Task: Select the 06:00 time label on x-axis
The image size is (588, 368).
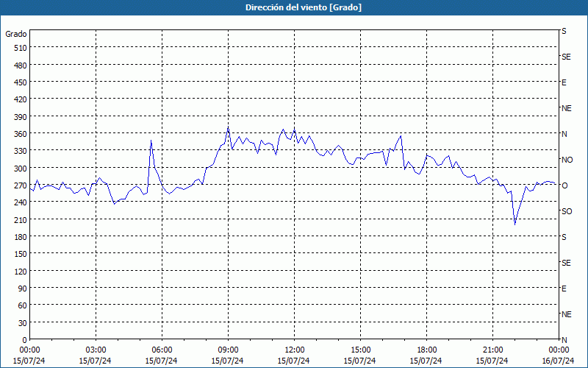Action: 162,350
